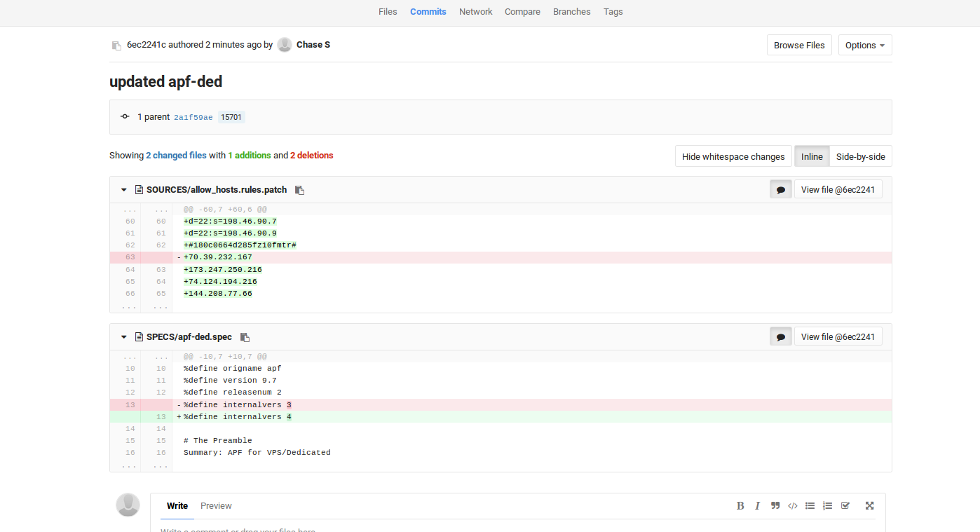Open the Branches tab
The height and width of the screenshot is (532, 980).
point(571,12)
